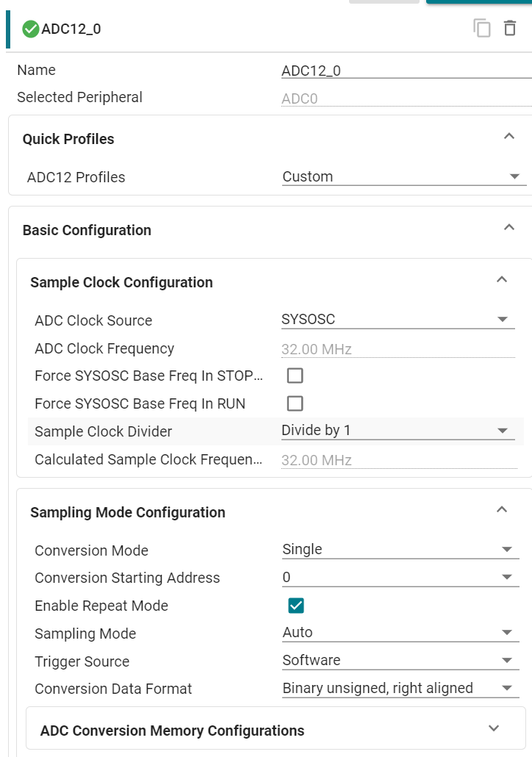Open Conversion Mode Single dropdown
This screenshot has width=532, height=757.
point(400,550)
